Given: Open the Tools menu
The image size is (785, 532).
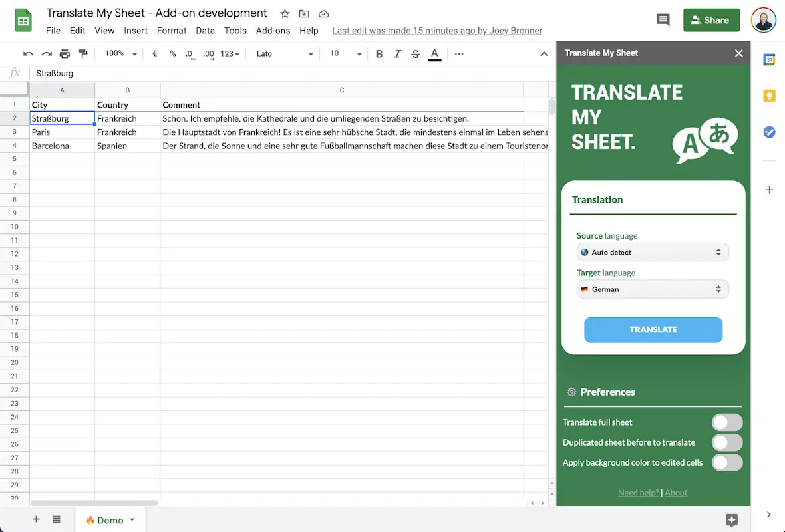Looking at the screenshot, I should 235,31.
